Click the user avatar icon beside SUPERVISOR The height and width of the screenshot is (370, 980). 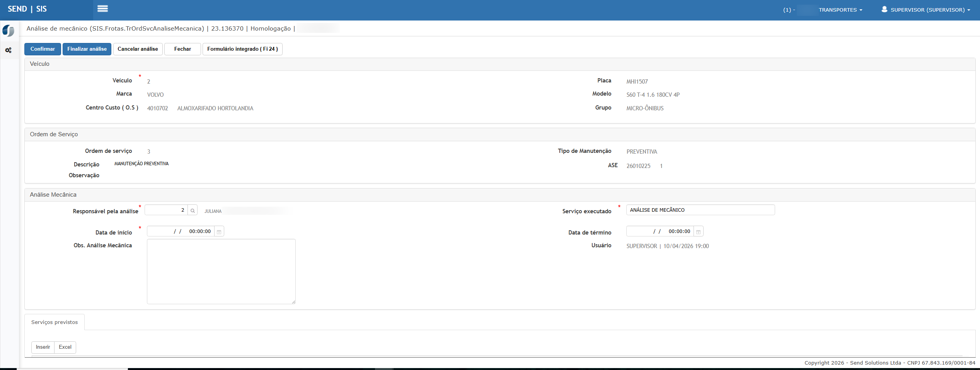[884, 9]
